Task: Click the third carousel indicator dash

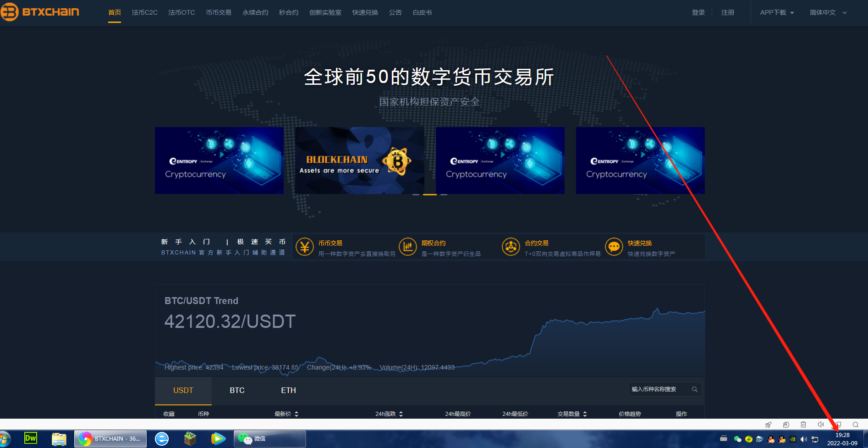Action: click(x=444, y=194)
